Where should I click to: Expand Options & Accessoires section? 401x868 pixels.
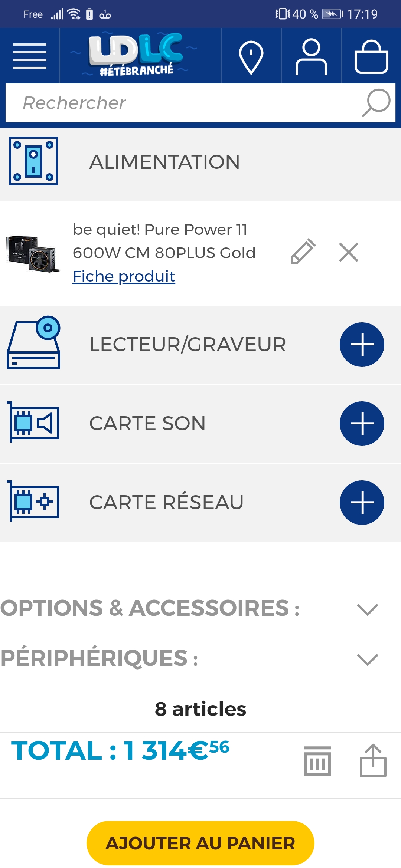[x=367, y=609]
